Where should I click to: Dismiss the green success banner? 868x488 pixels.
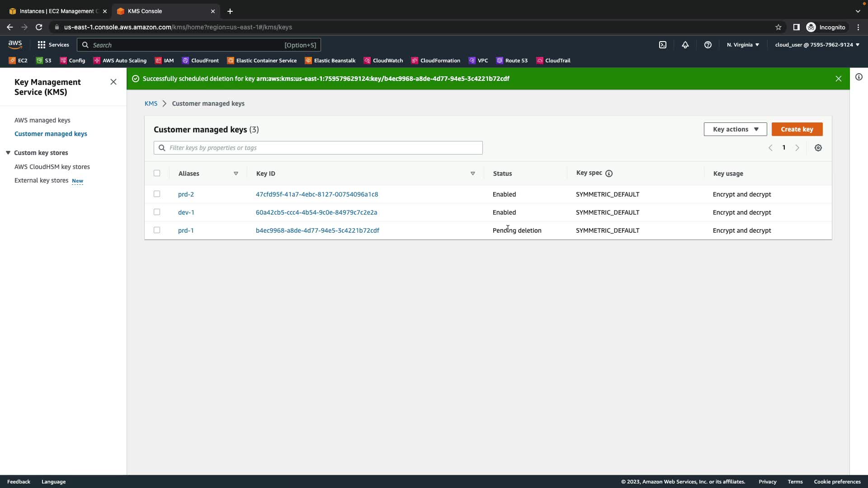(x=839, y=79)
